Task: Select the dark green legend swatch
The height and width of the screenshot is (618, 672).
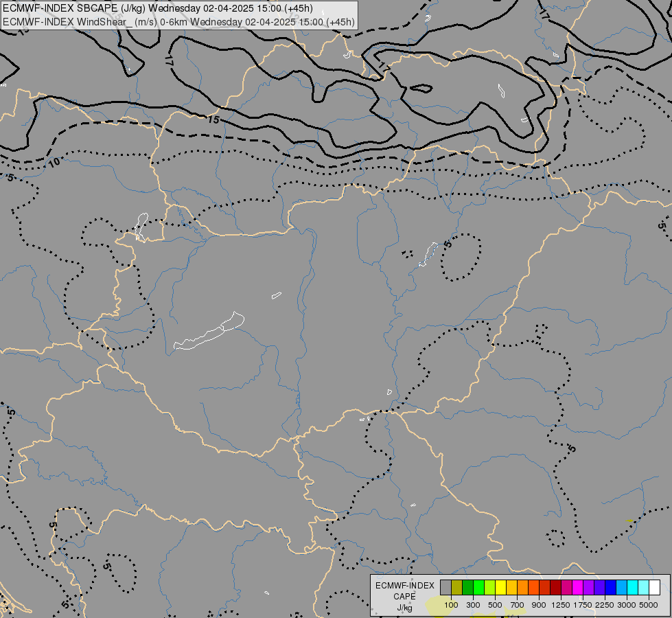Action: [x=467, y=588]
